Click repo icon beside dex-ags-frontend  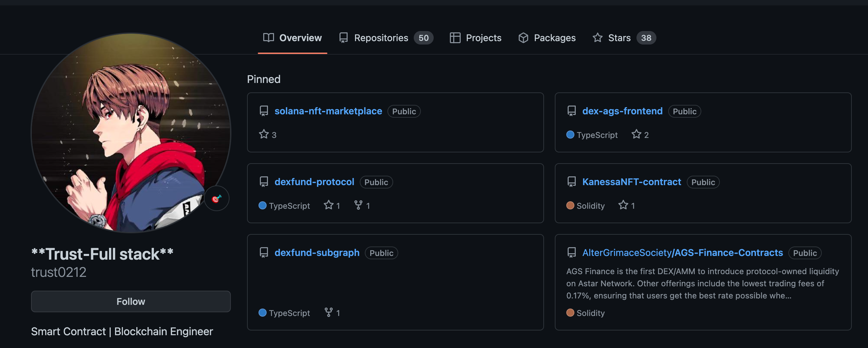tap(572, 111)
